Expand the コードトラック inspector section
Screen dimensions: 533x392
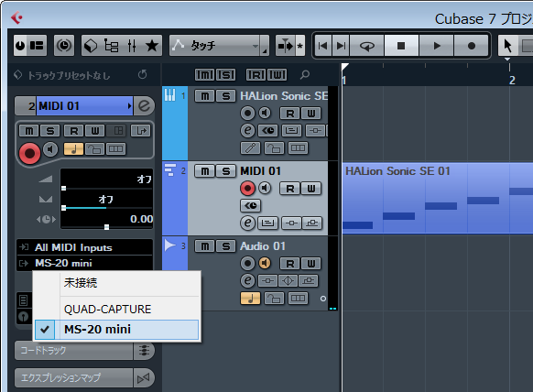pyautogui.click(x=74, y=350)
